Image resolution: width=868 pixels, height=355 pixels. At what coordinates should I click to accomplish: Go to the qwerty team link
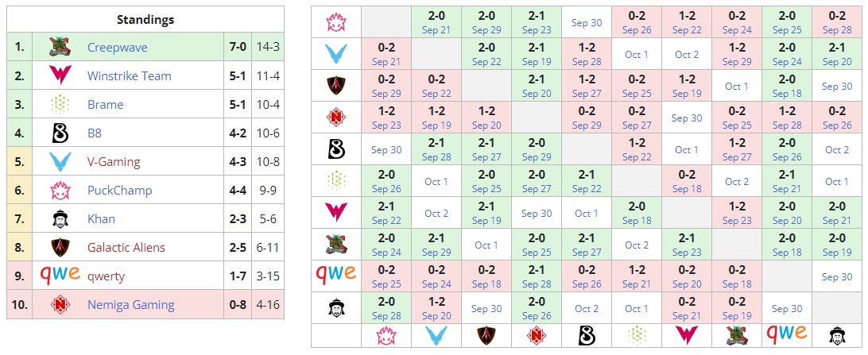(106, 276)
